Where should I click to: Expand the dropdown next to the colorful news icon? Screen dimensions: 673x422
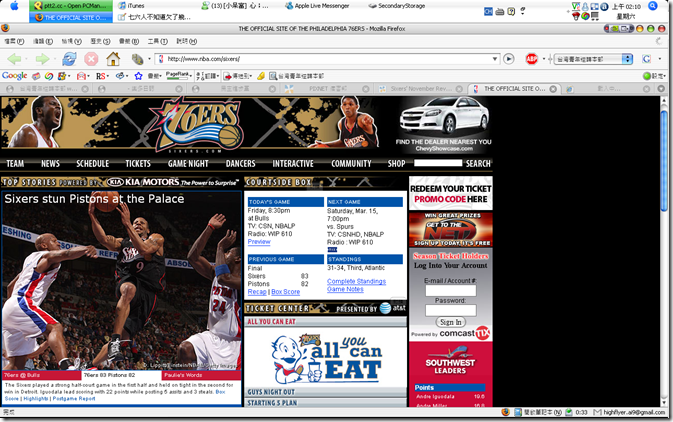tap(70, 76)
